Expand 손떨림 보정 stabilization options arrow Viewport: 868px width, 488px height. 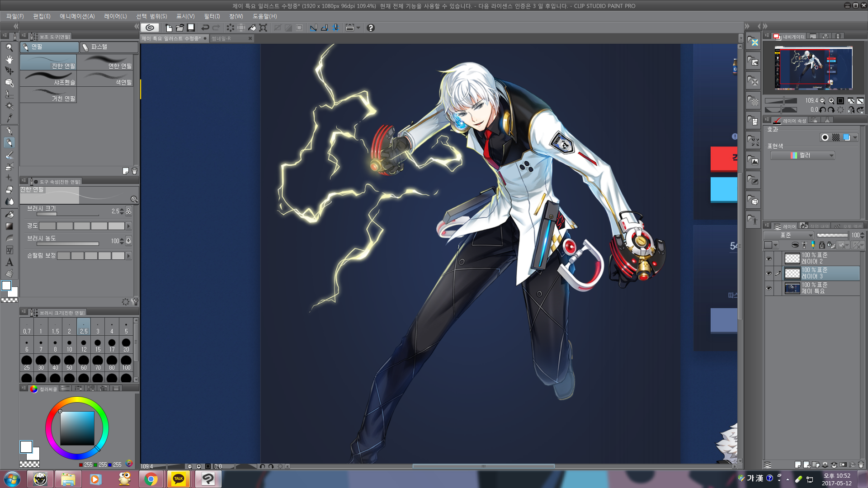click(129, 256)
